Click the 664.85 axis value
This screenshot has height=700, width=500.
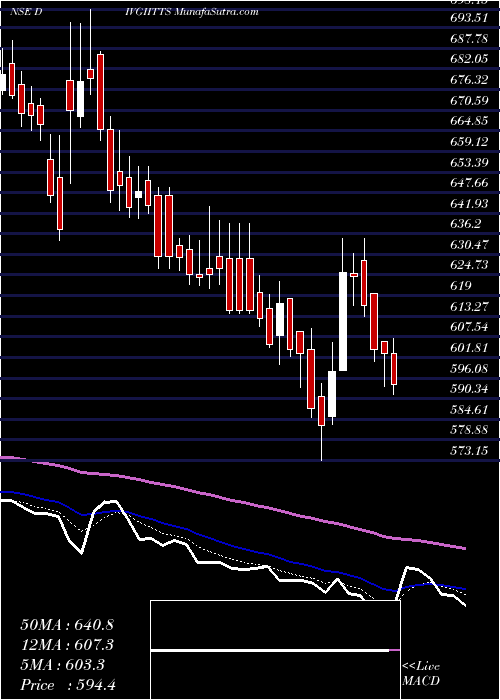coord(469,121)
